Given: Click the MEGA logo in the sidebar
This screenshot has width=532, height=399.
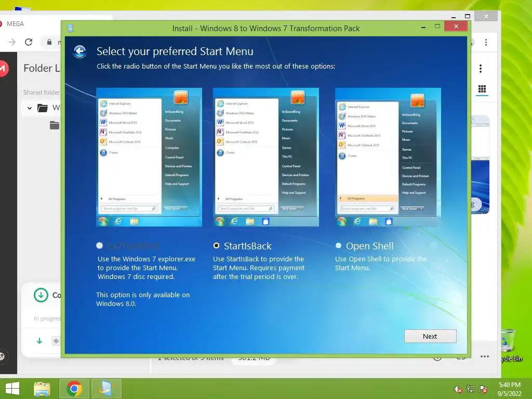Looking at the screenshot, I should [3, 69].
